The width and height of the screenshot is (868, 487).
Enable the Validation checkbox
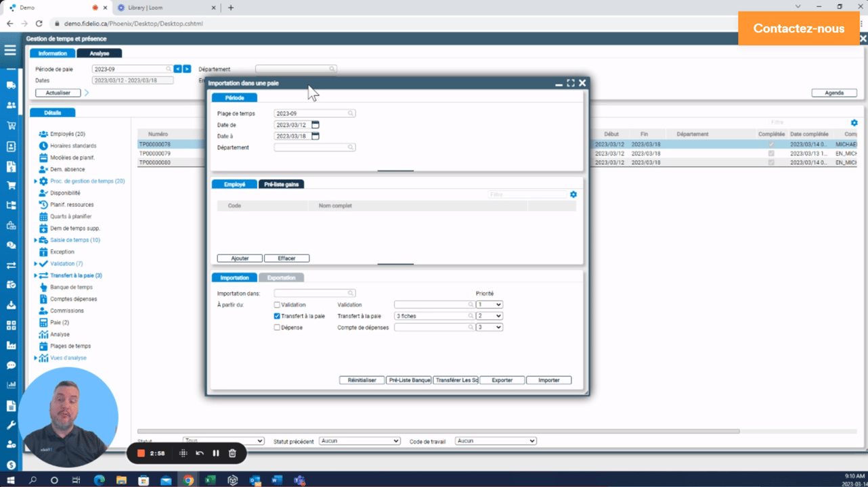pos(277,305)
